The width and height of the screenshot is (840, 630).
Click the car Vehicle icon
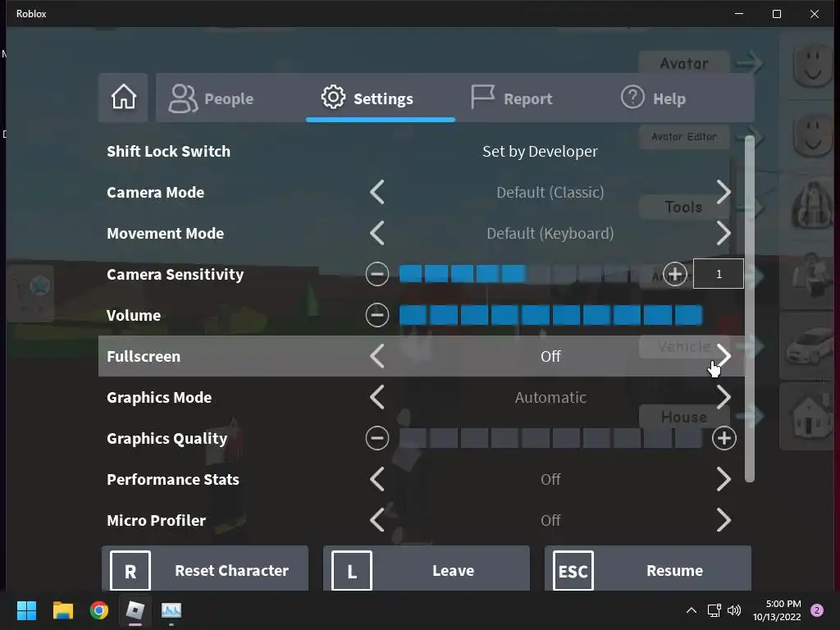pos(810,347)
